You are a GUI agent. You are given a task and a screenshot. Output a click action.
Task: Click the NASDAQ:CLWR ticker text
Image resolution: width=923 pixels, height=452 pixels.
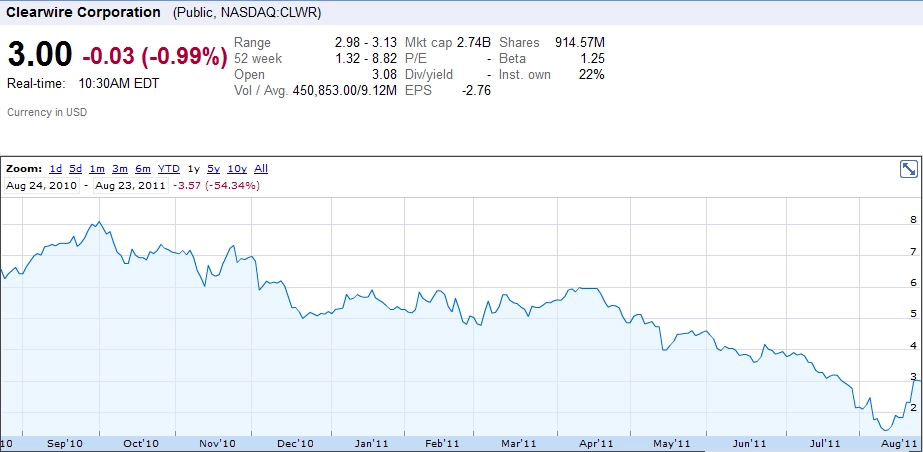coord(270,13)
